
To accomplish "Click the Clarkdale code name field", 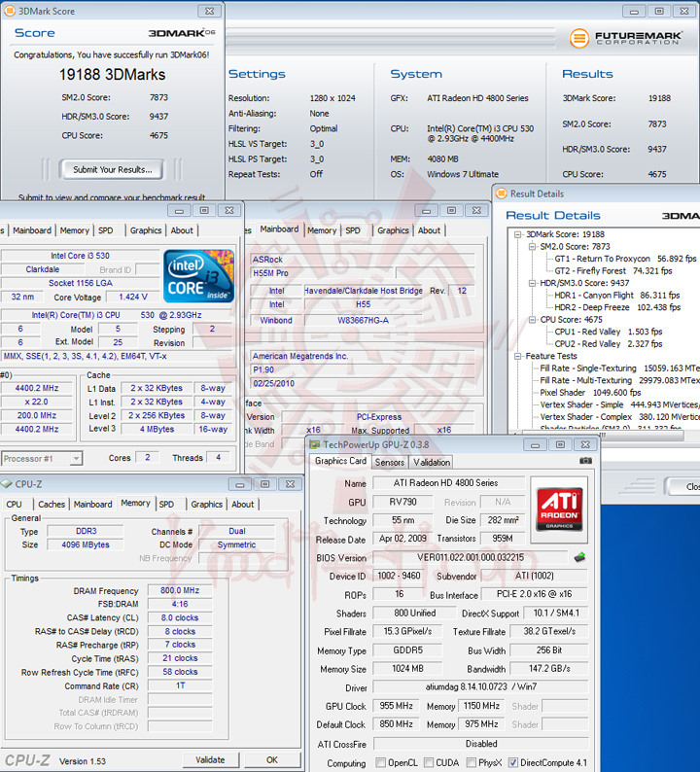I will (43, 269).
